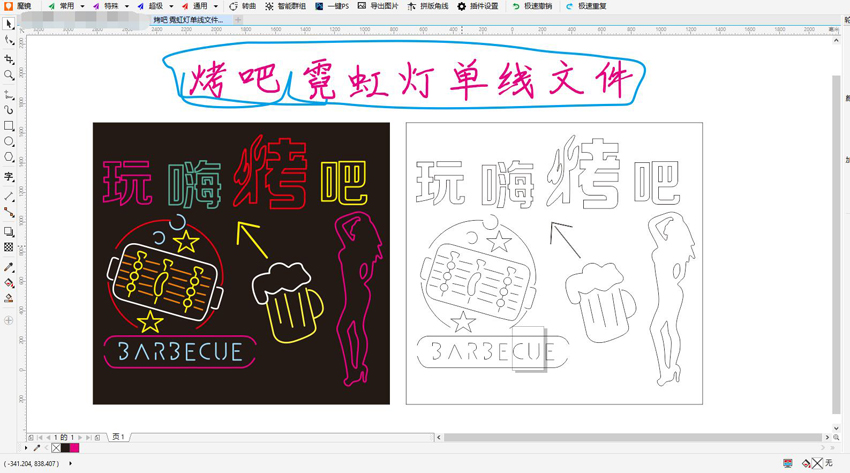Image resolution: width=850 pixels, height=473 pixels.
Task: Go to the last page button
Action: 88,437
